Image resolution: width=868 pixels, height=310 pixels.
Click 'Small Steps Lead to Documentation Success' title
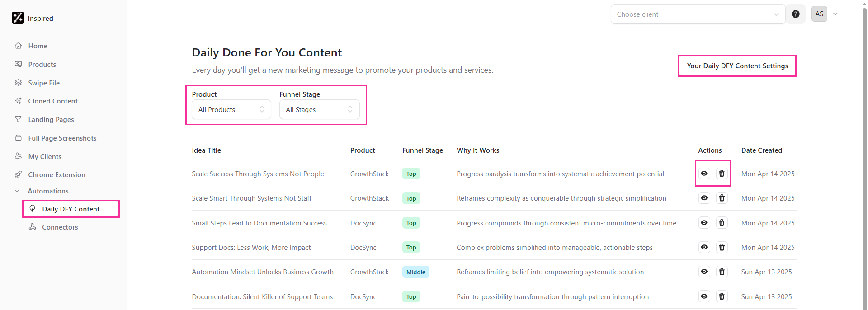(x=259, y=223)
